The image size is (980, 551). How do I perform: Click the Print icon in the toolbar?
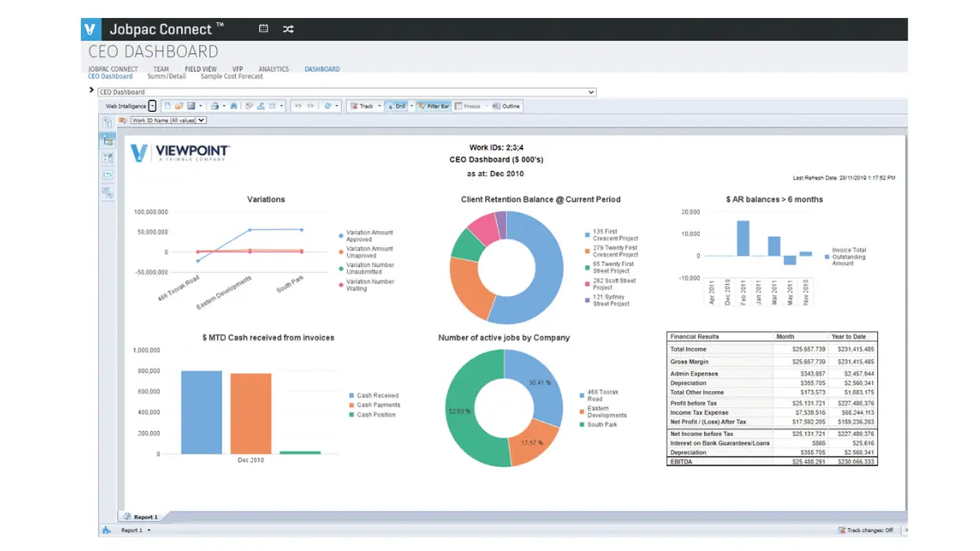tap(214, 106)
